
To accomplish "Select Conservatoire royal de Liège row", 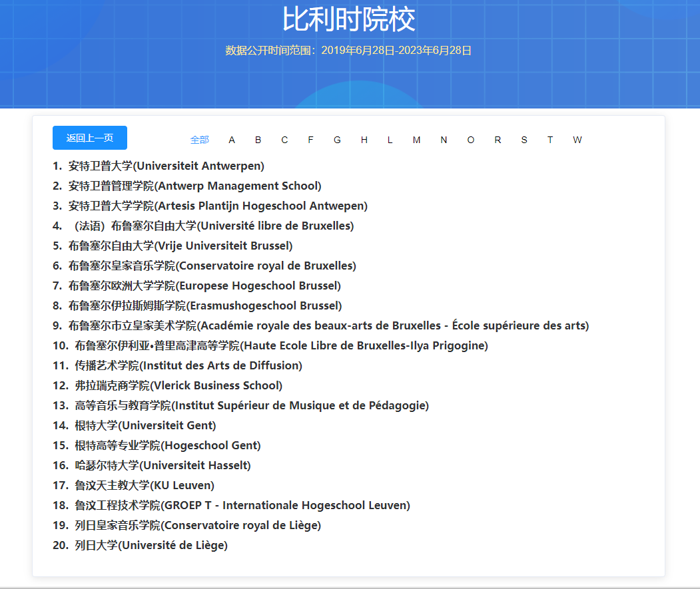I will click(187, 526).
